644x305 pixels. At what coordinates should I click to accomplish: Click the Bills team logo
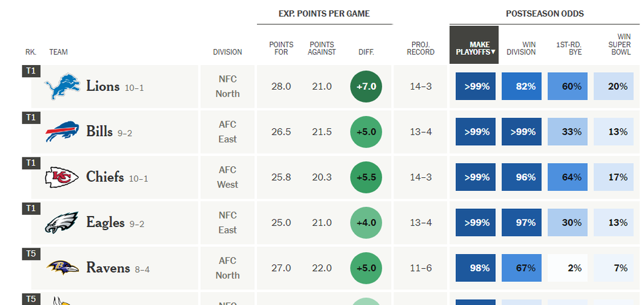pos(61,132)
